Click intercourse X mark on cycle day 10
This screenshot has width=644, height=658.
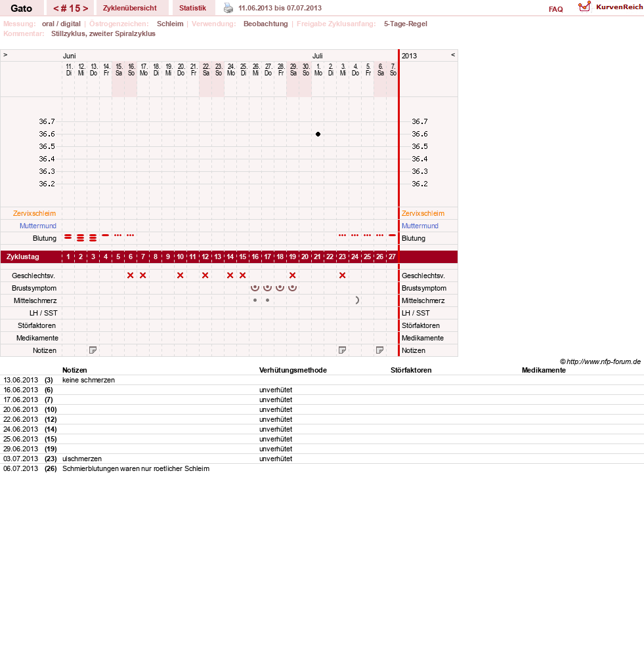point(180,276)
